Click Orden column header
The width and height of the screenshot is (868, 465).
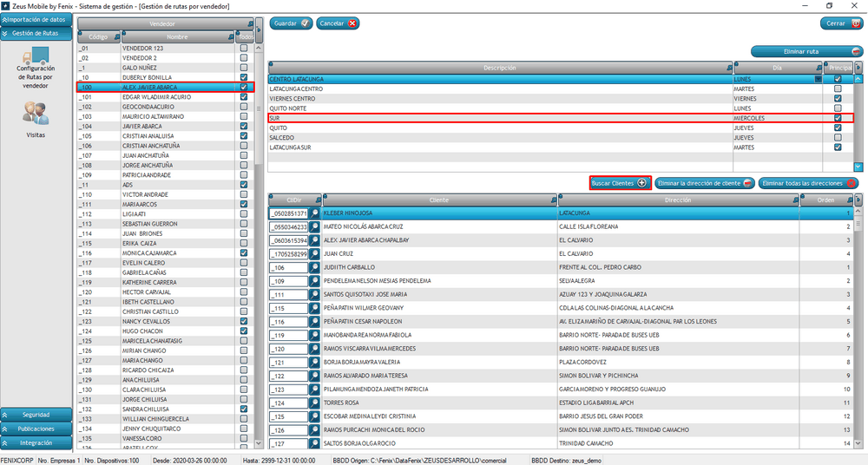click(827, 200)
